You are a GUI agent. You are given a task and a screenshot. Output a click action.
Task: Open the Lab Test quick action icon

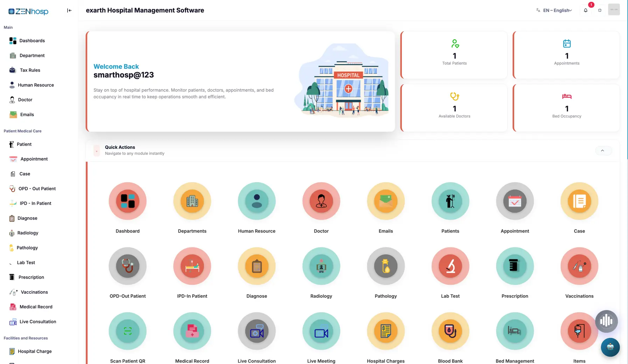coord(450,266)
